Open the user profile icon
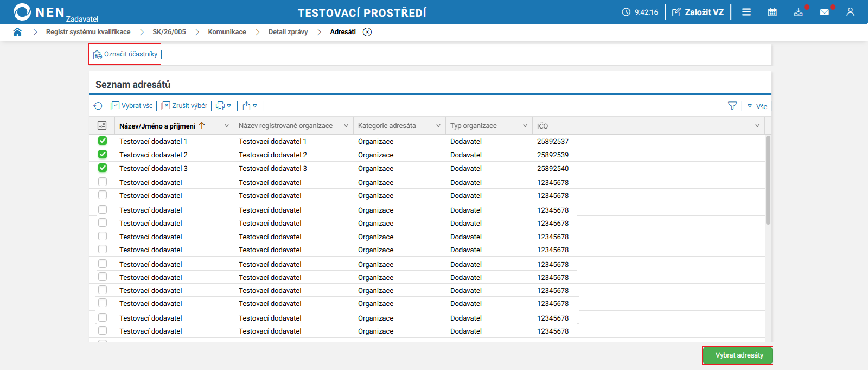Image resolution: width=868 pixels, height=370 pixels. tap(850, 12)
